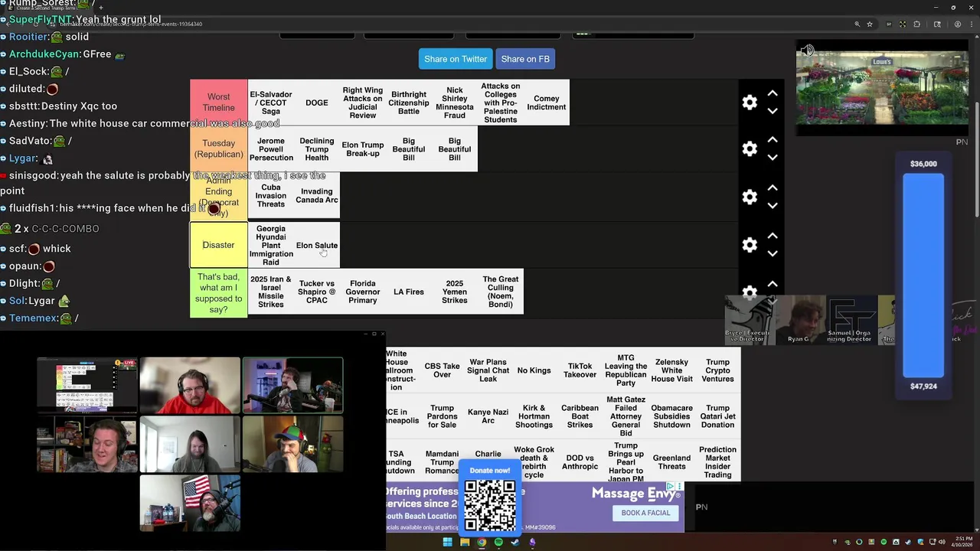
Task: Select The Great Culling (Noem, Bondi) tile
Action: (501, 292)
